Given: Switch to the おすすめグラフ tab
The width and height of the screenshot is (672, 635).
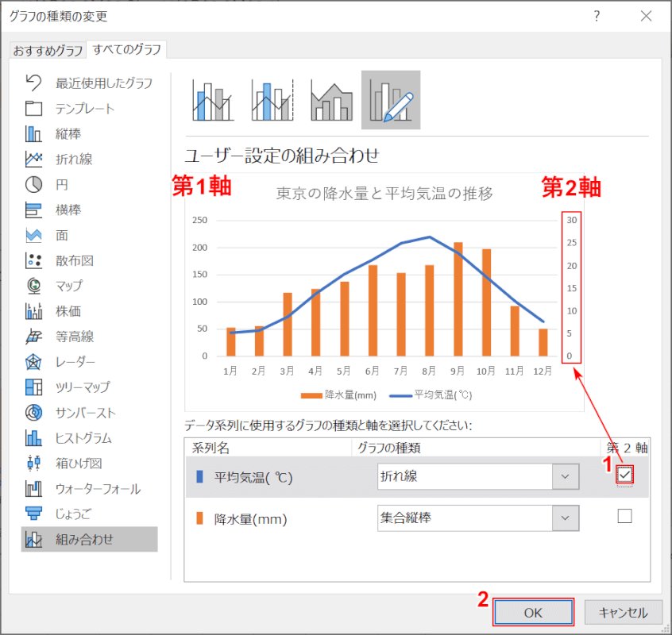Looking at the screenshot, I should tap(48, 51).
